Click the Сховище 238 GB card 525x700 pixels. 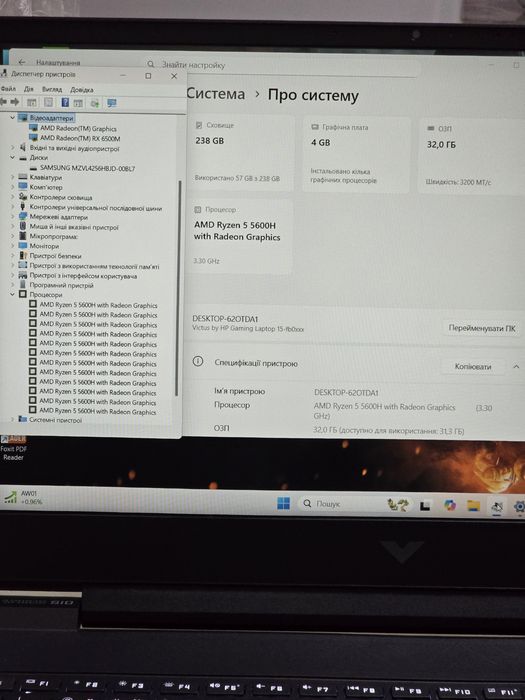242,153
